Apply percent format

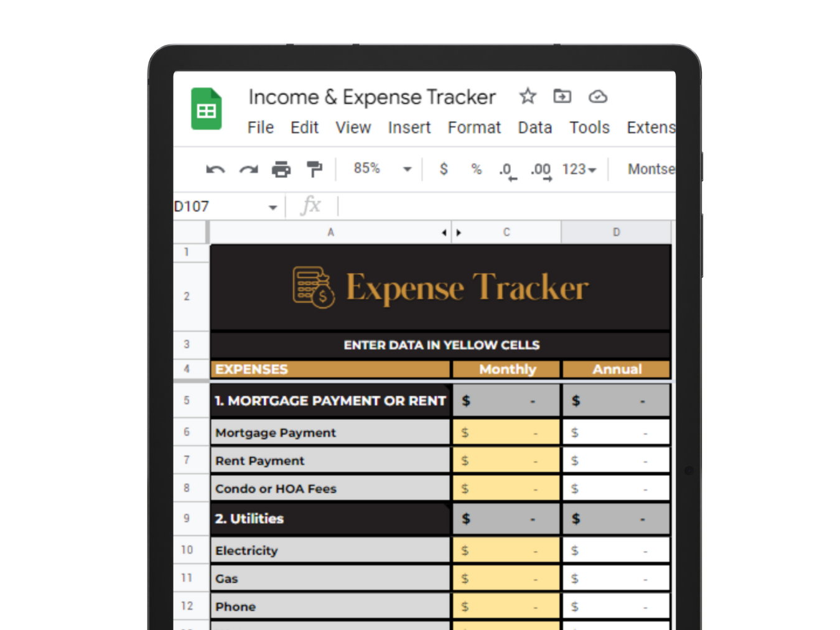(476, 169)
